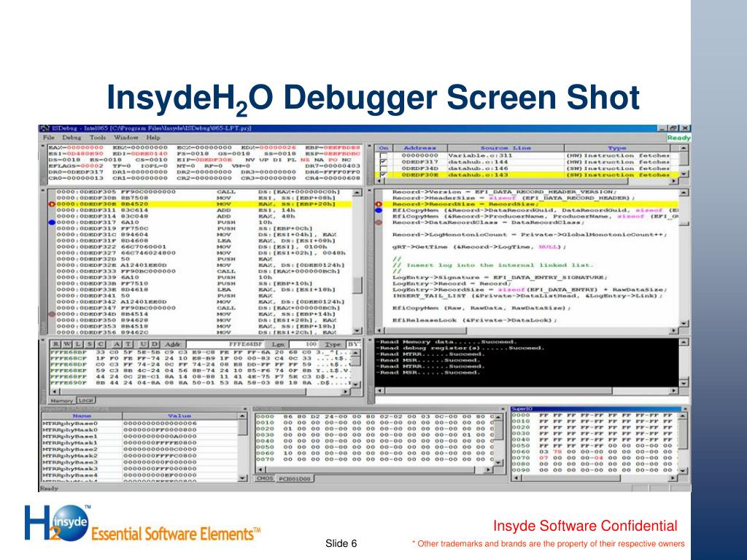The height and width of the screenshot is (560, 747).
Task: Click the MTRR list scroll down arrow
Action: (x=242, y=478)
